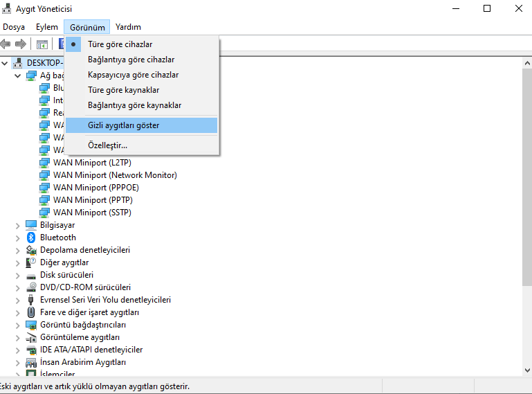Click the Back arrow toolbar icon
532x394 pixels.
point(6,44)
